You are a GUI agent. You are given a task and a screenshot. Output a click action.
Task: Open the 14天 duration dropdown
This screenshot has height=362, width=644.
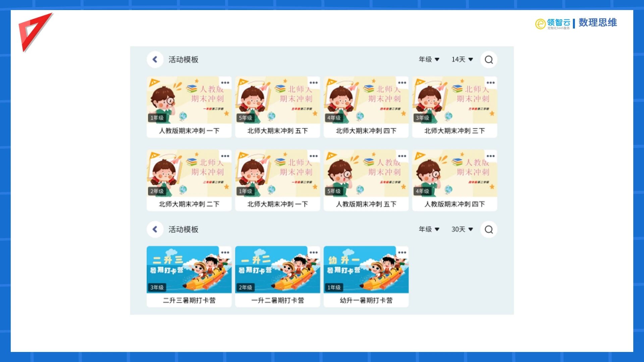pyautogui.click(x=462, y=59)
